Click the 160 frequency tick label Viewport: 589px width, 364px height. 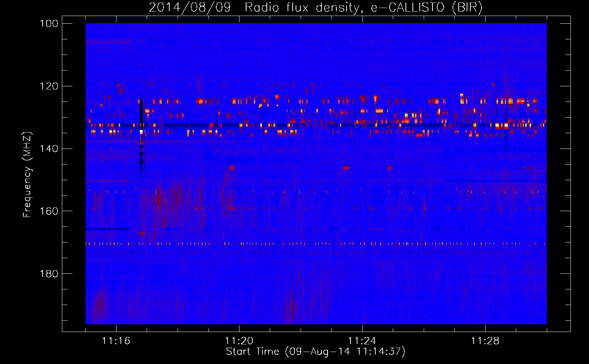click(49, 211)
